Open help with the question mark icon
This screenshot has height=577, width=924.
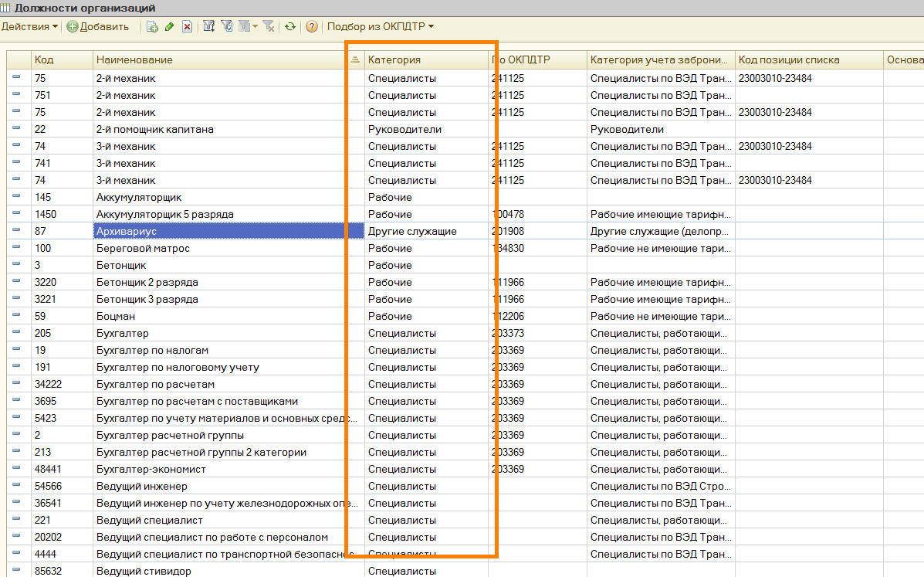click(x=312, y=26)
